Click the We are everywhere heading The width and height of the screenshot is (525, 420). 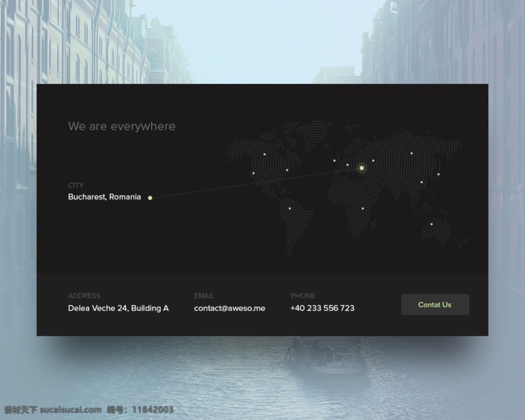pos(122,126)
